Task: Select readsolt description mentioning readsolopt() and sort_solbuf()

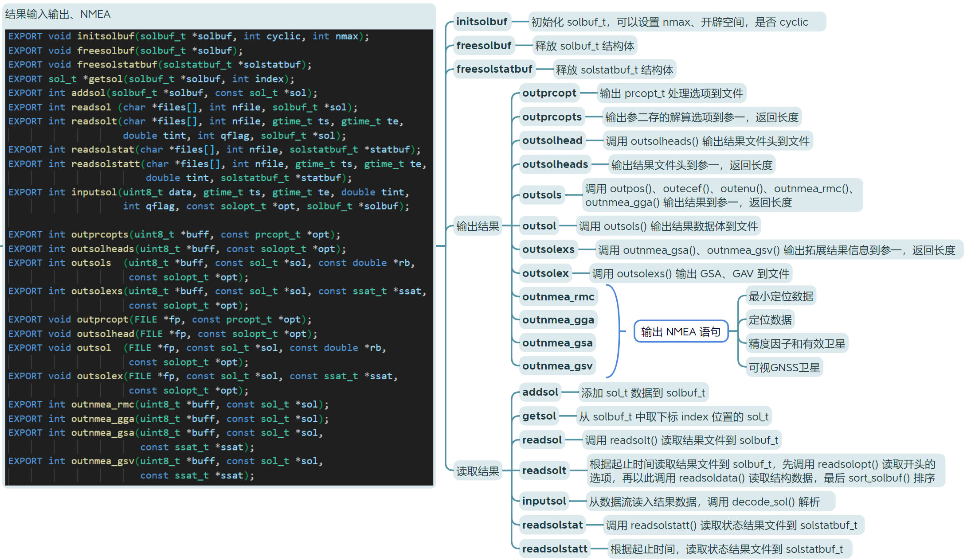Action: tap(765, 471)
